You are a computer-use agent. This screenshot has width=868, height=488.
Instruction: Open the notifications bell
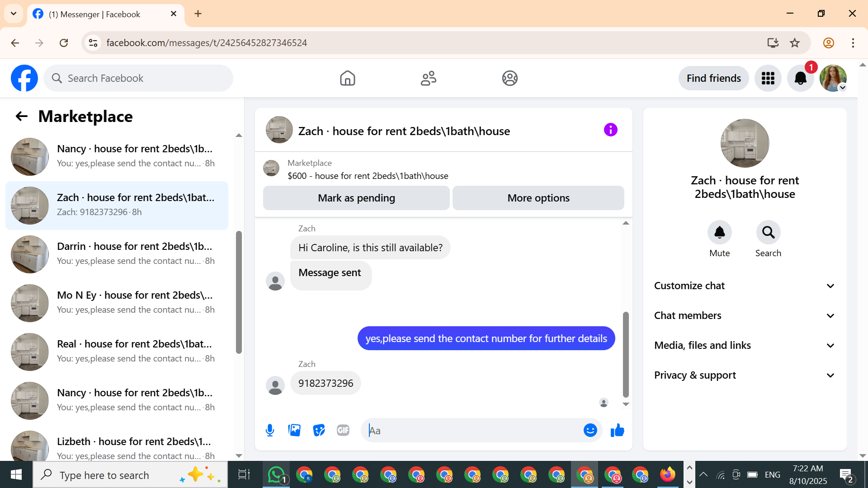tap(800, 78)
